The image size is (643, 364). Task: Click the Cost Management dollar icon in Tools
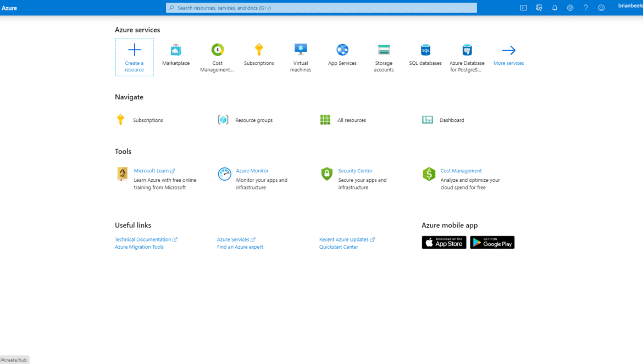tap(429, 173)
